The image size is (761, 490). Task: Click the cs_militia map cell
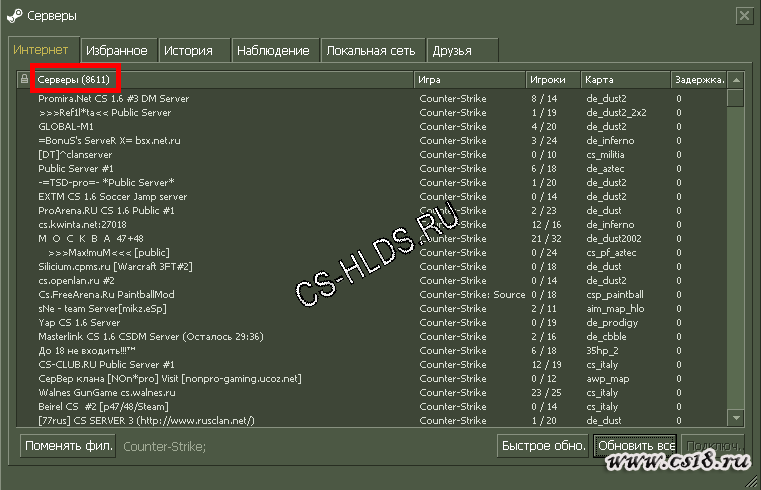(x=605, y=155)
